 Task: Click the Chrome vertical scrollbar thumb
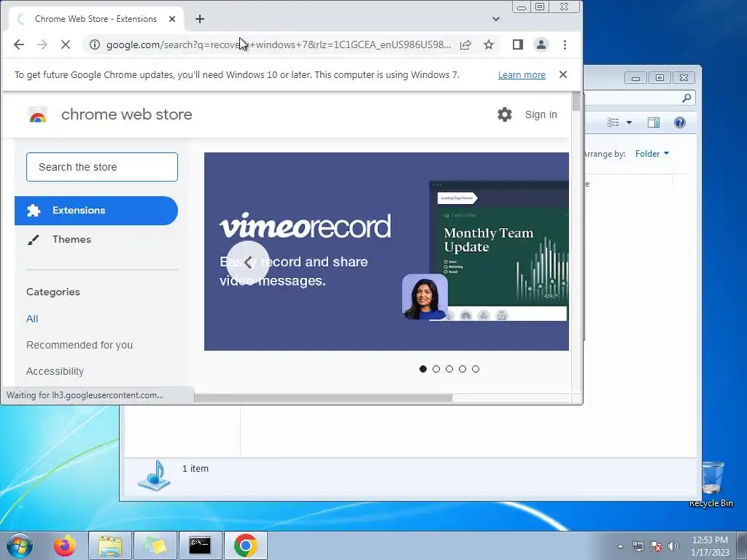576,101
